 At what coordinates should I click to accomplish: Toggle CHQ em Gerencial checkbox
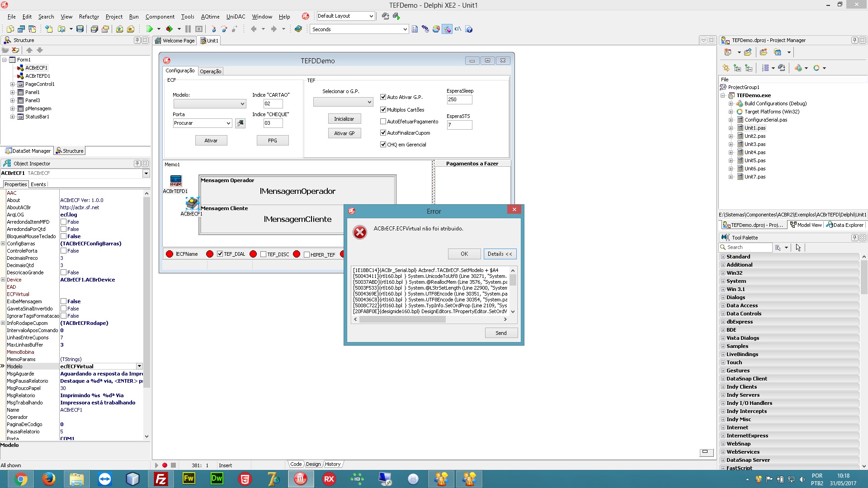383,145
